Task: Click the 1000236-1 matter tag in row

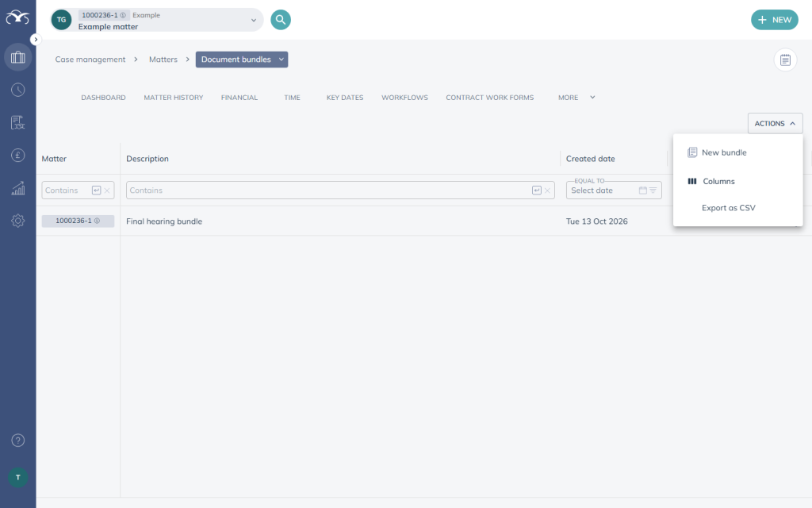Action: pyautogui.click(x=78, y=221)
